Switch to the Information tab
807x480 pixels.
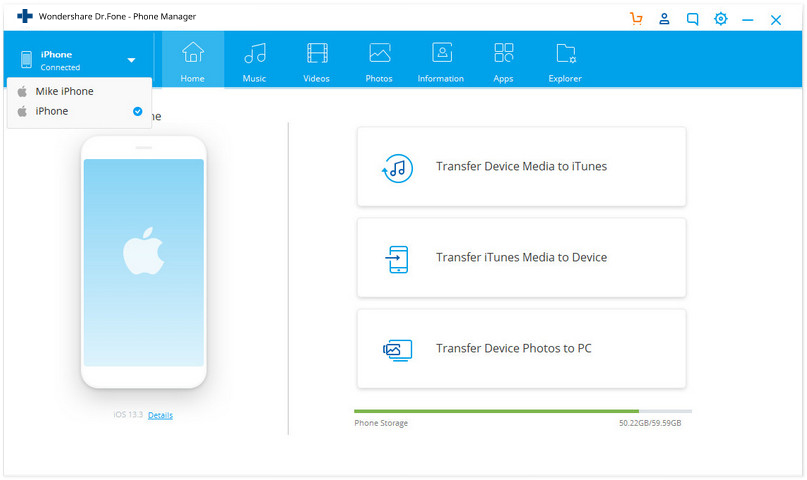coord(441,60)
